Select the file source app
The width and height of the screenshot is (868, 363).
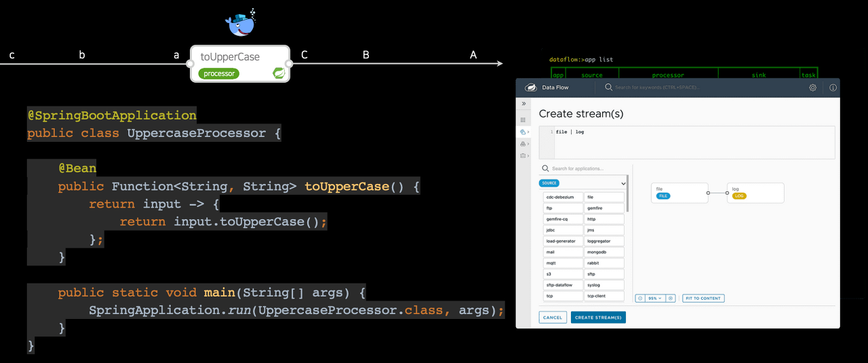(x=604, y=197)
